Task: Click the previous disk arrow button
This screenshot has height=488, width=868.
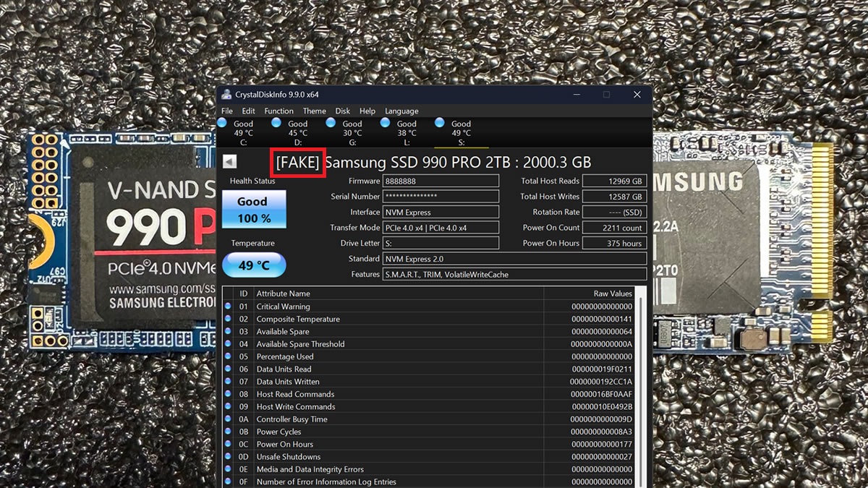Action: 230,162
